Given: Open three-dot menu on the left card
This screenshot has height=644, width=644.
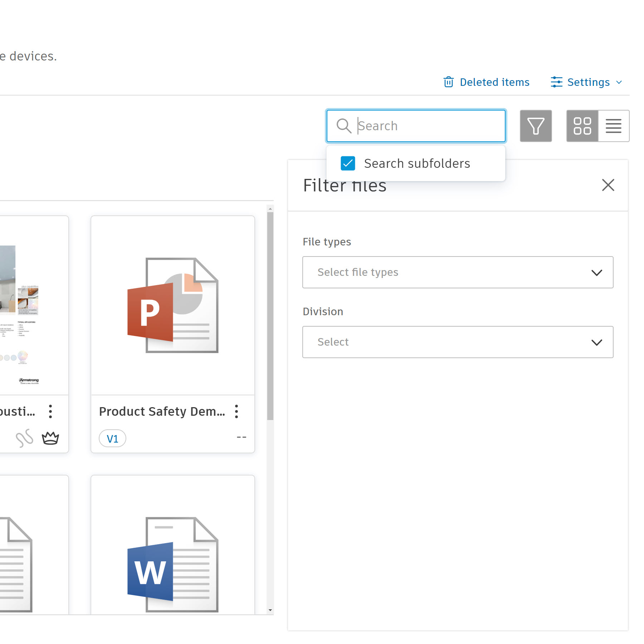Looking at the screenshot, I should [x=50, y=411].
